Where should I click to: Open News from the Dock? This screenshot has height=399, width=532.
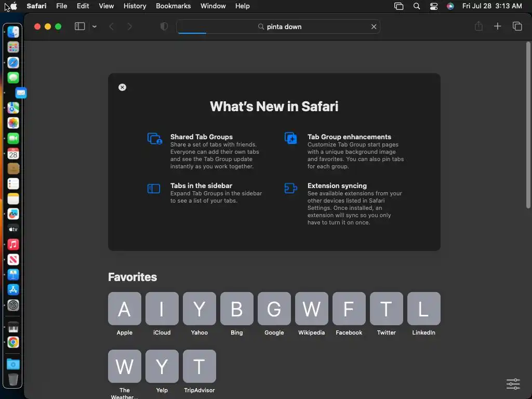[x=13, y=260]
